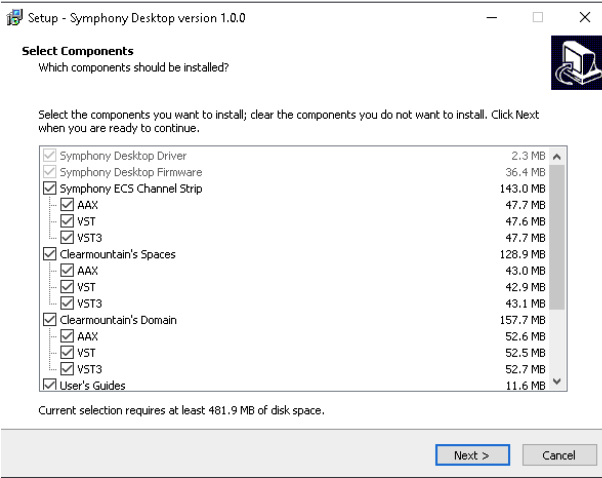Toggle AAX under Symphony ECS Channel Strip
Screen dimensions: 602x478
pyautogui.click(x=67, y=205)
